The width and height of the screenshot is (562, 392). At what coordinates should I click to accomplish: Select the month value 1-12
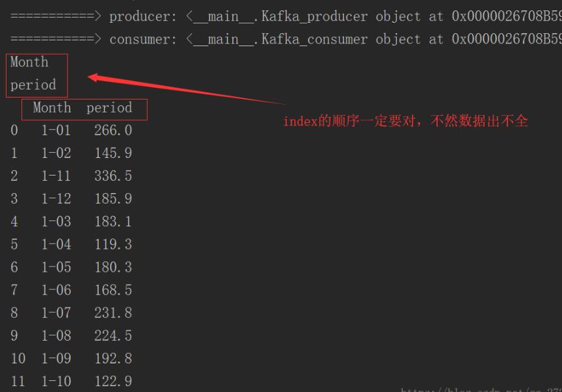[56, 199]
